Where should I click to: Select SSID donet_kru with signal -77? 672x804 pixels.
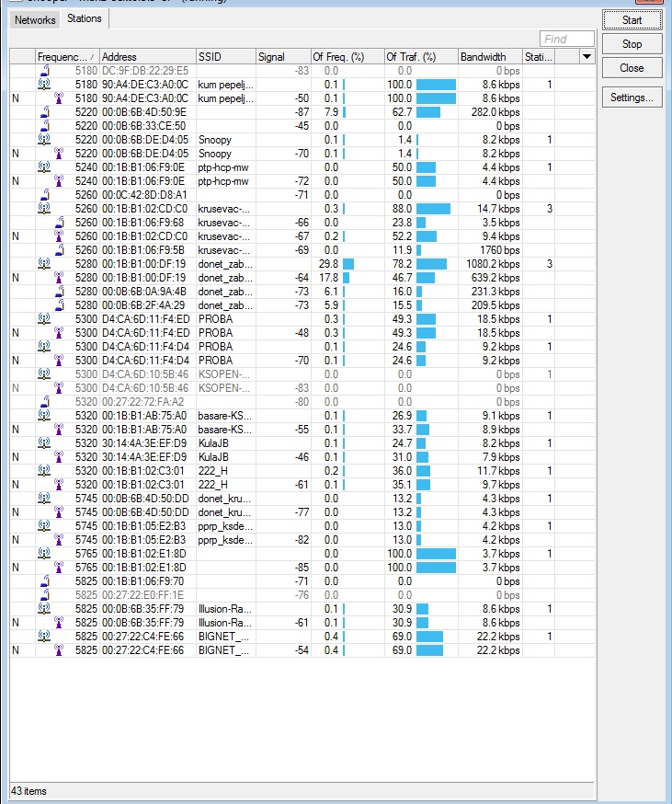point(224,512)
